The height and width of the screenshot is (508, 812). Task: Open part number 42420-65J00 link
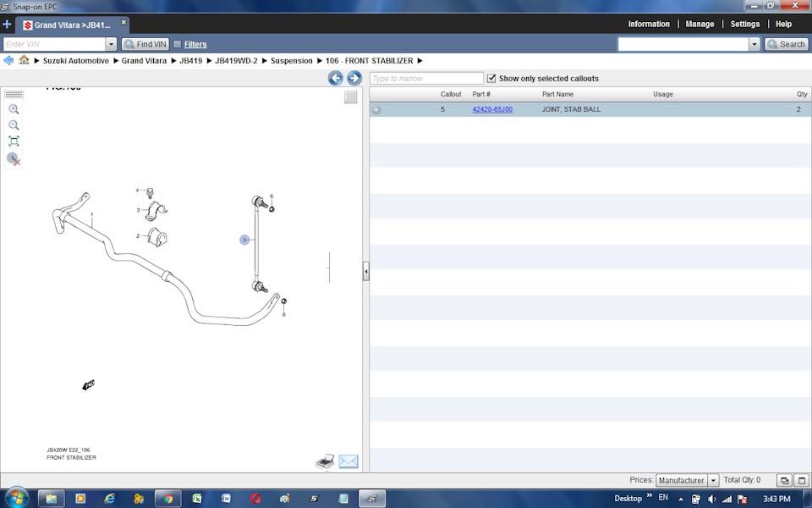(492, 109)
